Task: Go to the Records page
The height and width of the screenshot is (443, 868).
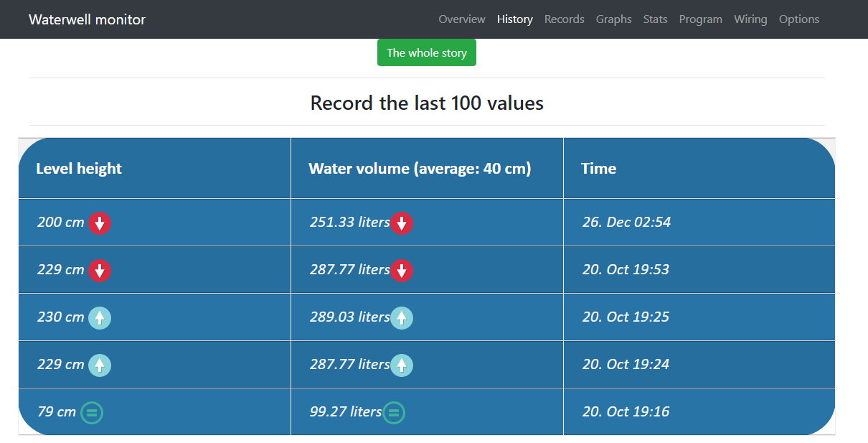Action: [x=564, y=19]
